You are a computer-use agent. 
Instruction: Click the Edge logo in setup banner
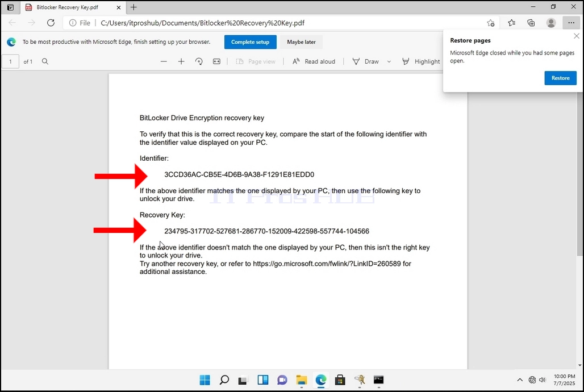tap(11, 42)
